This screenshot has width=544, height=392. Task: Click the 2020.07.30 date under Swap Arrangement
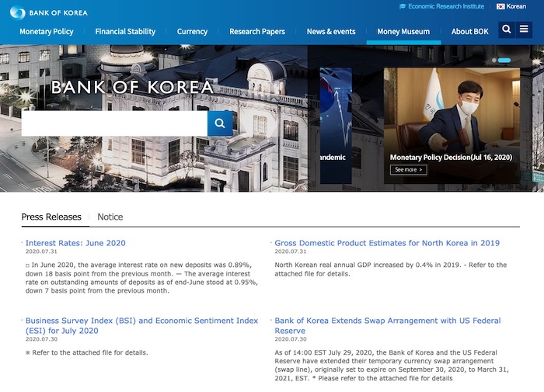click(x=291, y=339)
